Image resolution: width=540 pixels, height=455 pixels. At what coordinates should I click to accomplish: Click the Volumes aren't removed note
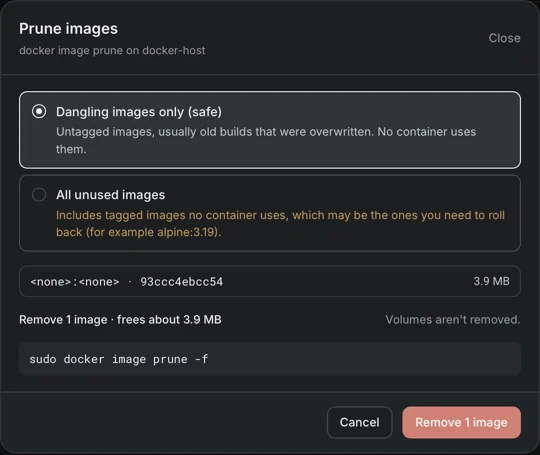pos(453,320)
